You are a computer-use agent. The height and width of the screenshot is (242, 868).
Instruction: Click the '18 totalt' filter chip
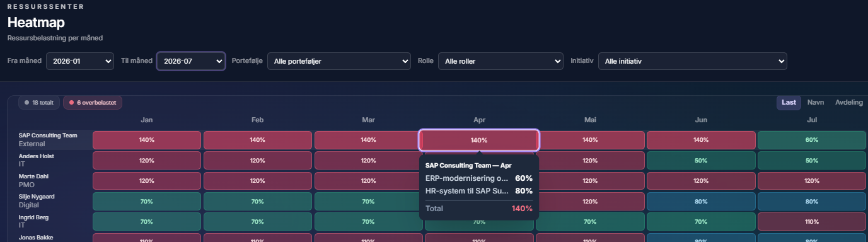click(x=39, y=102)
